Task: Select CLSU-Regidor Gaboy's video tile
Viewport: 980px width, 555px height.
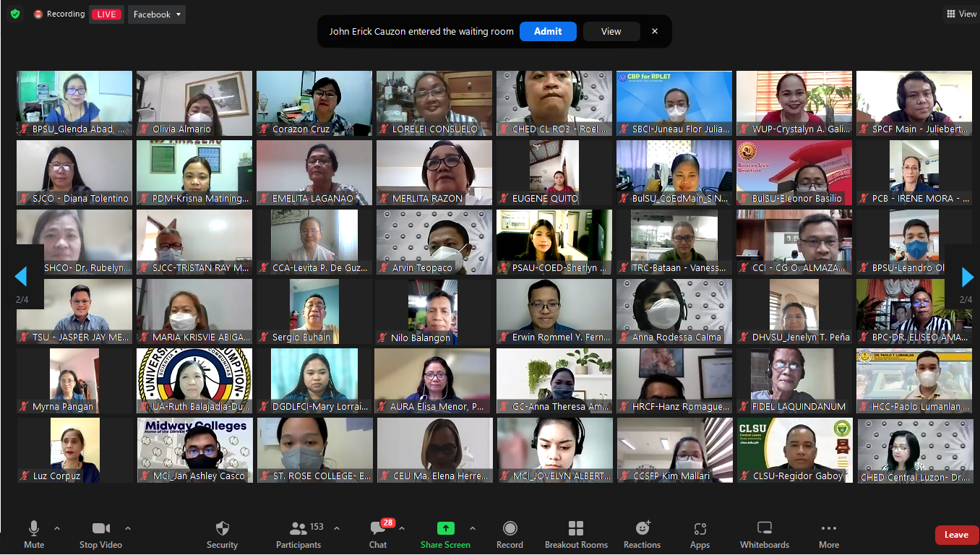Action: tap(794, 450)
